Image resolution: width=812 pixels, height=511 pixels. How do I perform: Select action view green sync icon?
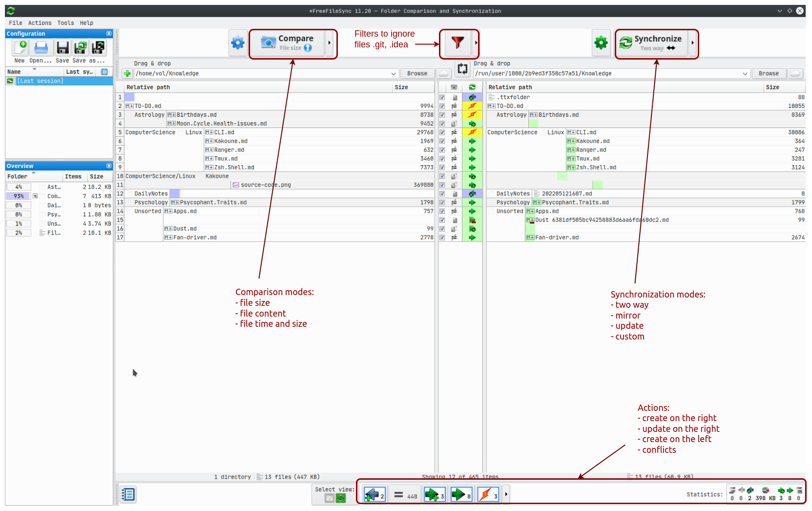[x=341, y=498]
